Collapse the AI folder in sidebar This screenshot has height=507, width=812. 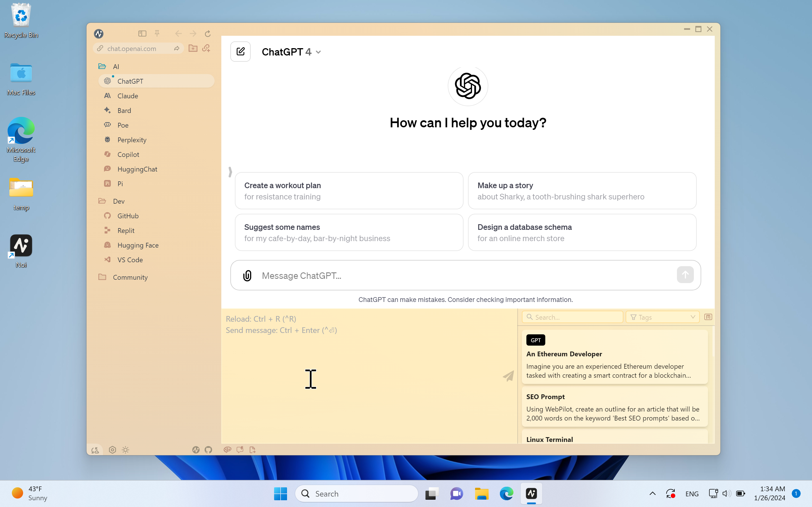[x=102, y=66]
